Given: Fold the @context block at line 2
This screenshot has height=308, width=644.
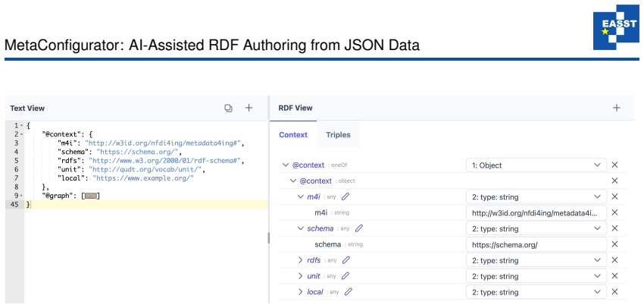Looking at the screenshot, I should (x=21, y=134).
